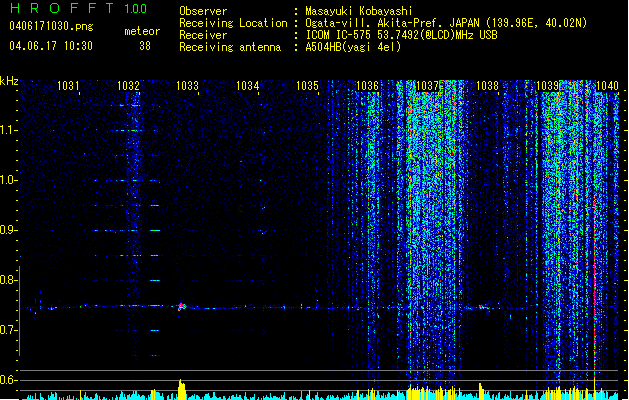This screenshot has width=629, height=400.
Task: Click the 1035 time marker
Action: tap(307, 86)
